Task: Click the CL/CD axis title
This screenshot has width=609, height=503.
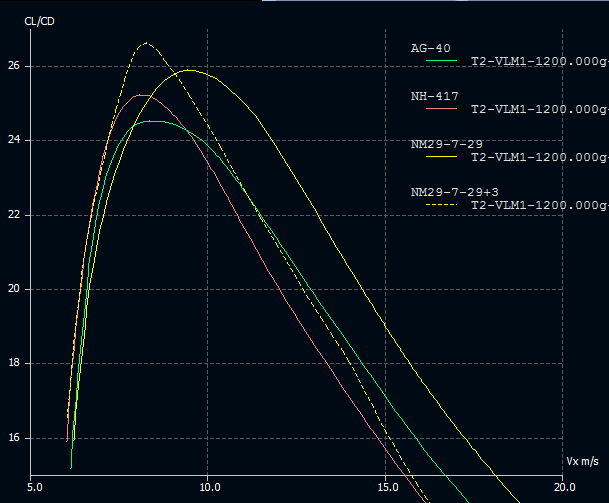Action: pos(39,21)
